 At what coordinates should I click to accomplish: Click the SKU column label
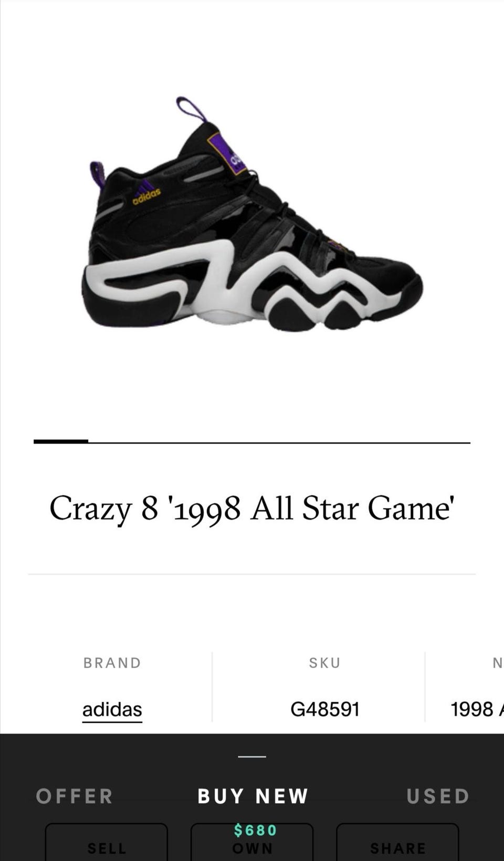click(x=325, y=663)
